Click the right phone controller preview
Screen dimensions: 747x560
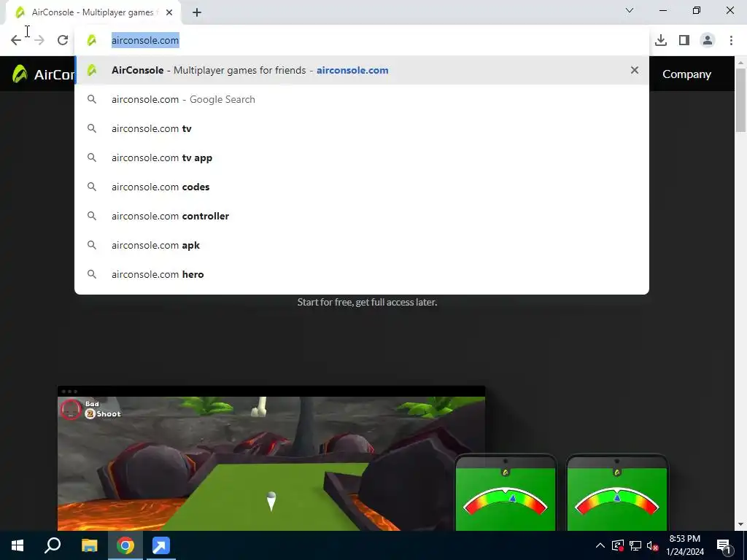[617, 493]
